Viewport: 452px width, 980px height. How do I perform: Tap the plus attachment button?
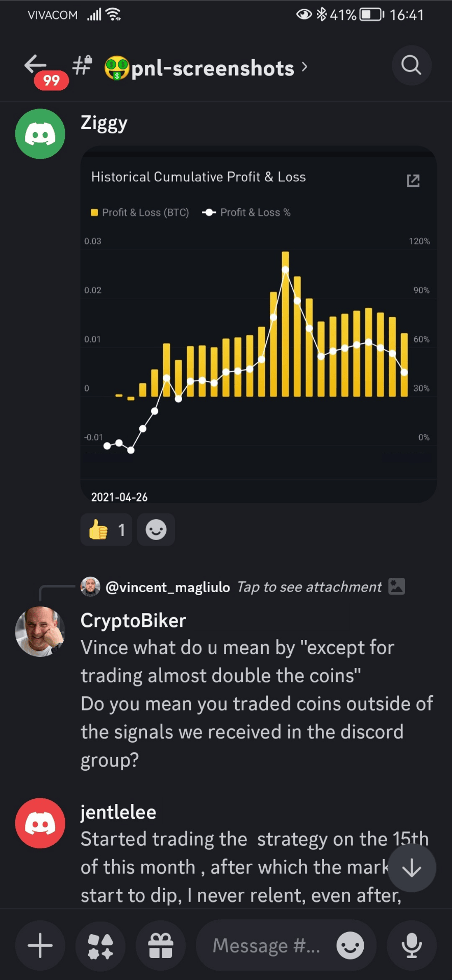[40, 946]
